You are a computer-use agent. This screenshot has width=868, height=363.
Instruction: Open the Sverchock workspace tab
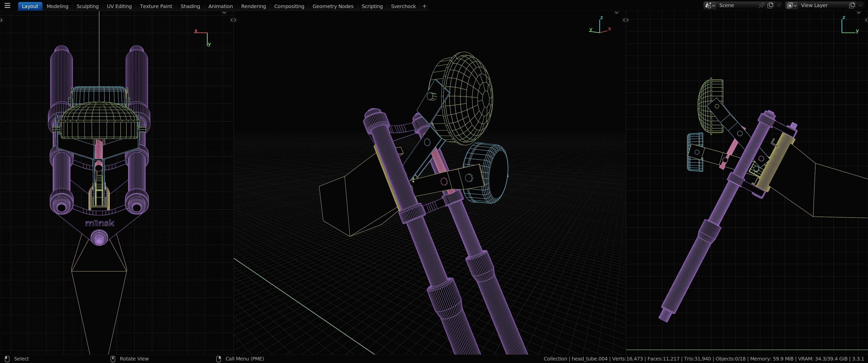point(403,6)
